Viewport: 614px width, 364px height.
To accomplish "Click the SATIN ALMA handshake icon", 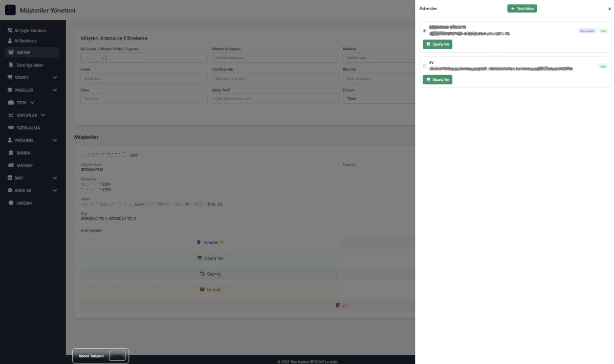I will tap(11, 128).
